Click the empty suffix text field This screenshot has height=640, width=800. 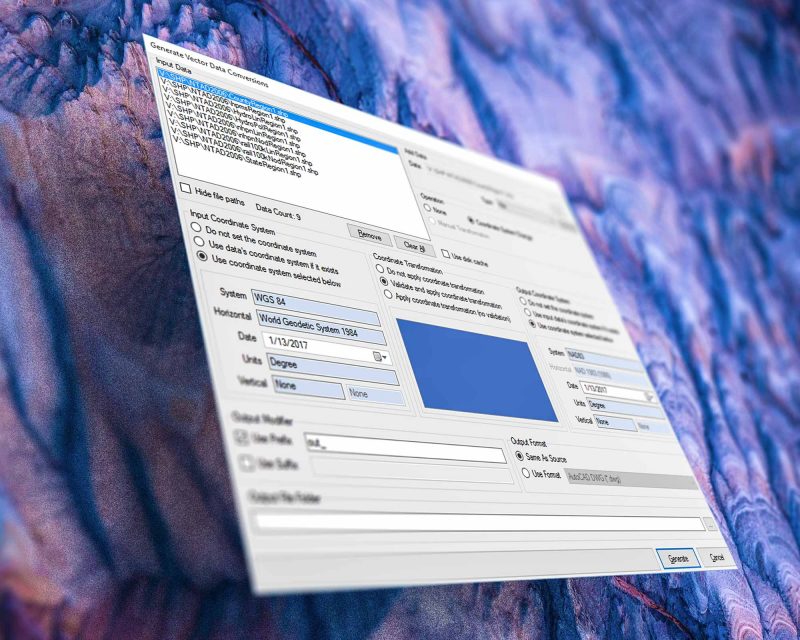click(x=412, y=471)
